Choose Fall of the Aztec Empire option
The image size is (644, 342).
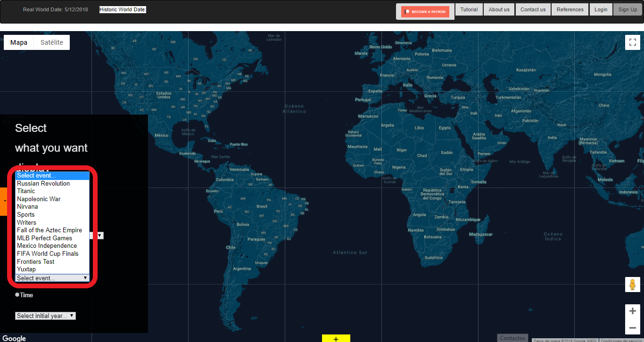point(52,230)
